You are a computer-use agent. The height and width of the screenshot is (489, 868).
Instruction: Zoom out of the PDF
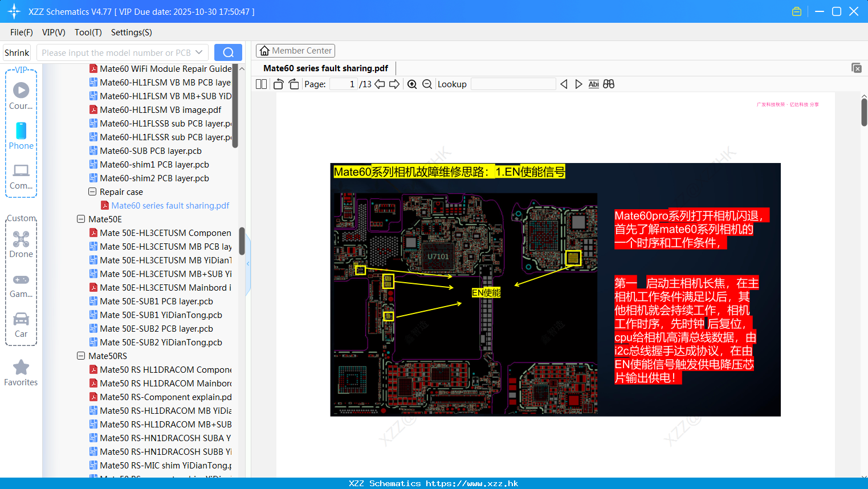click(x=427, y=84)
